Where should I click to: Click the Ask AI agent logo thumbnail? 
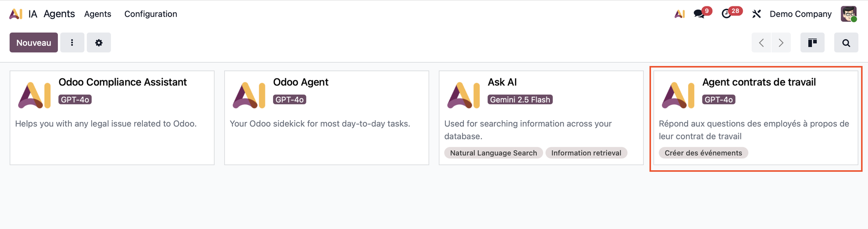(463, 95)
